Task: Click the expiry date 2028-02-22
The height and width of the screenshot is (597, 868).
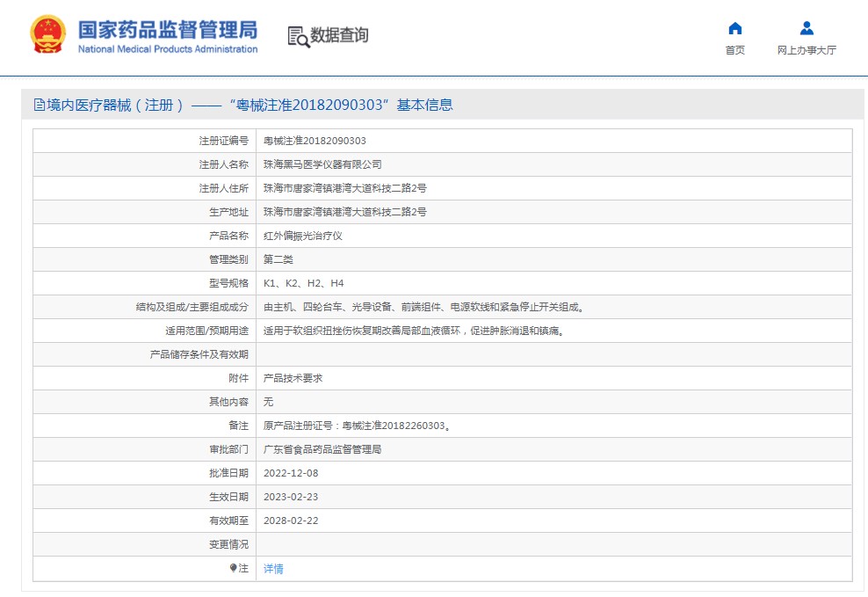Action: pyautogui.click(x=291, y=521)
